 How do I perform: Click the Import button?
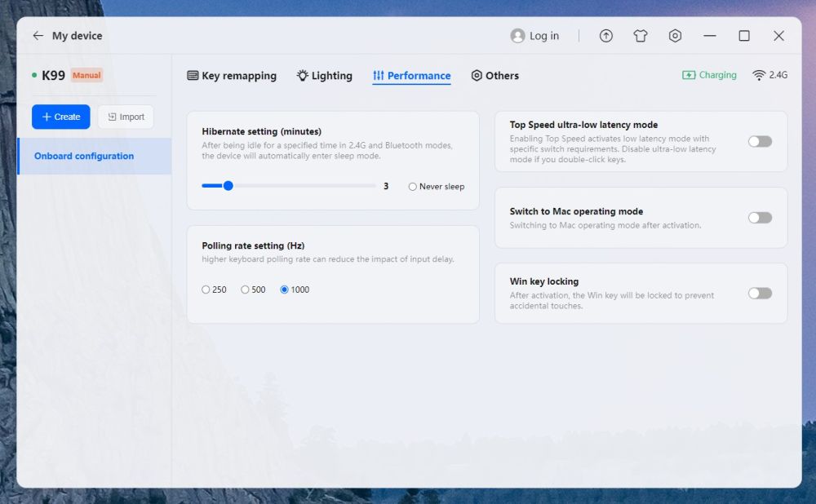point(126,117)
